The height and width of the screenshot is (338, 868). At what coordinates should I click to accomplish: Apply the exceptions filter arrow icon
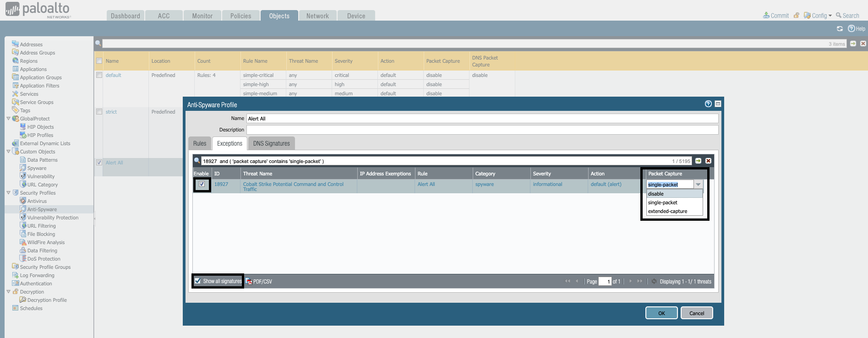pyautogui.click(x=698, y=161)
